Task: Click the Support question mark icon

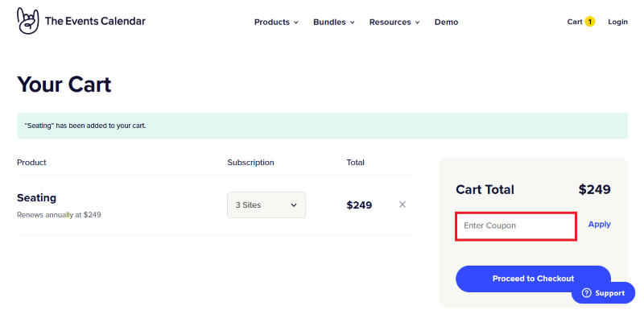Action: tap(587, 293)
